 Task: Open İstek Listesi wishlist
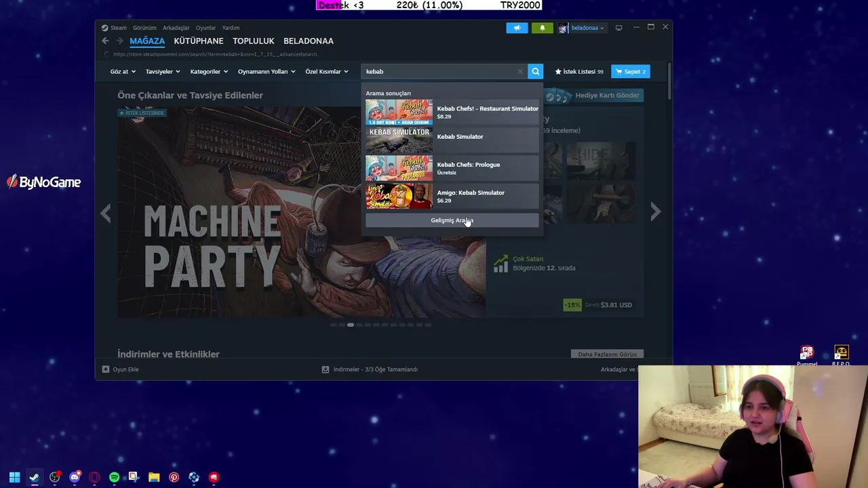point(579,71)
